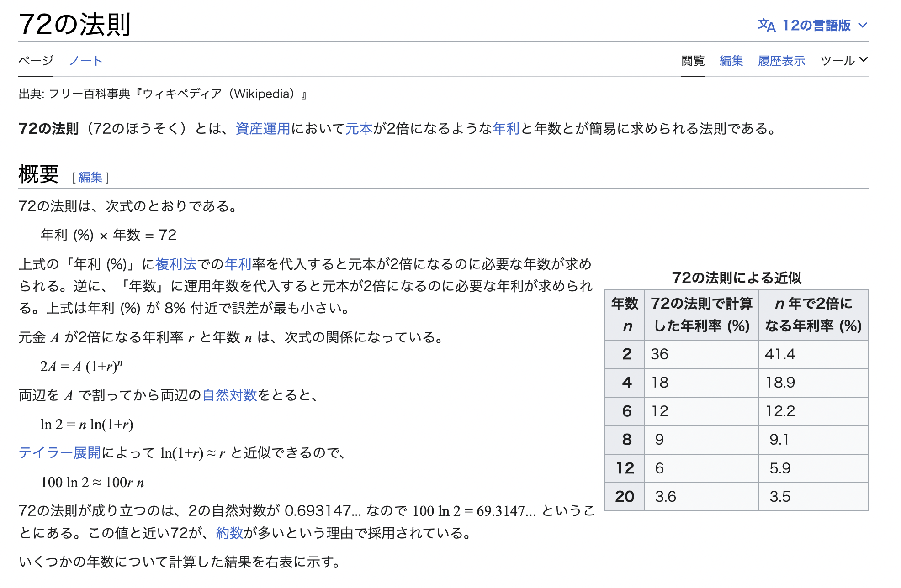Click the table cell showing 18.9
This screenshot has width=901, height=588.
click(x=814, y=383)
